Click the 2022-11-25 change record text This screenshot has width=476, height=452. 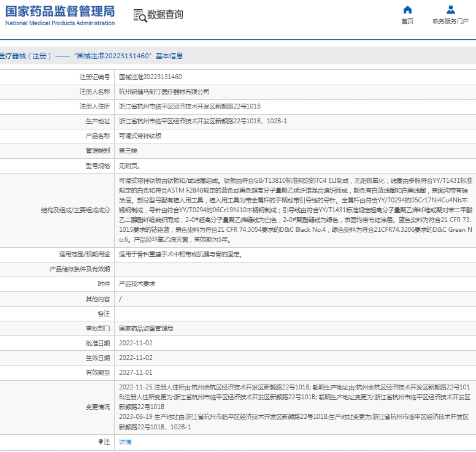point(295,397)
